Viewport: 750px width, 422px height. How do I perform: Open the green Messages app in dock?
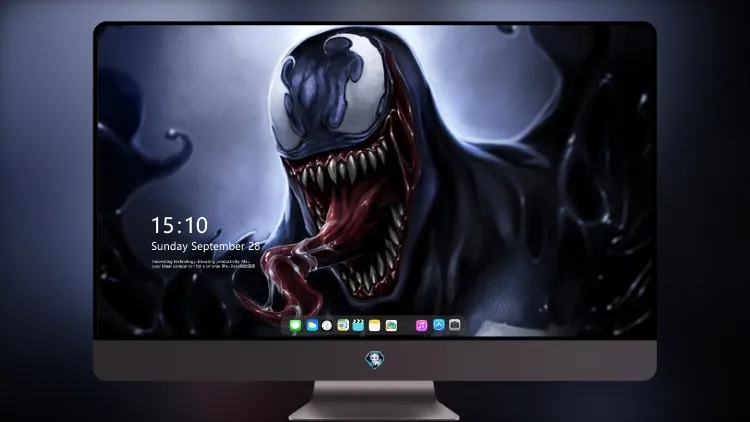pyautogui.click(x=295, y=325)
